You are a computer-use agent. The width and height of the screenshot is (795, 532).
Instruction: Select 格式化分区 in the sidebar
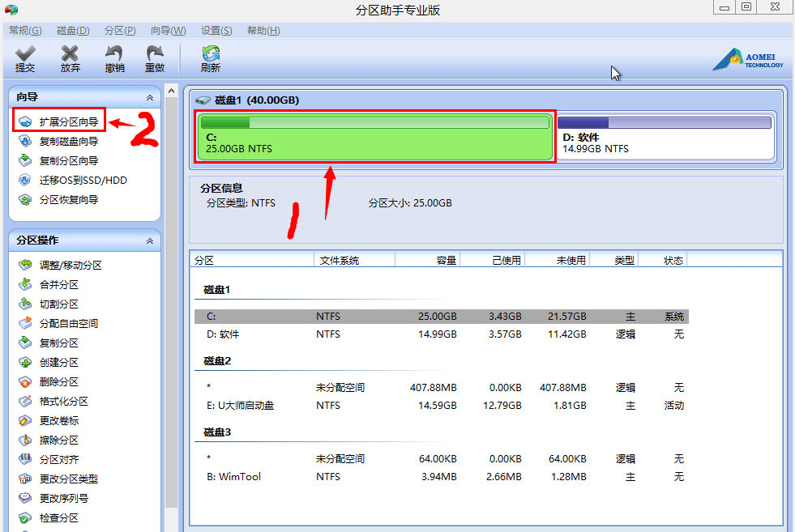coord(64,402)
